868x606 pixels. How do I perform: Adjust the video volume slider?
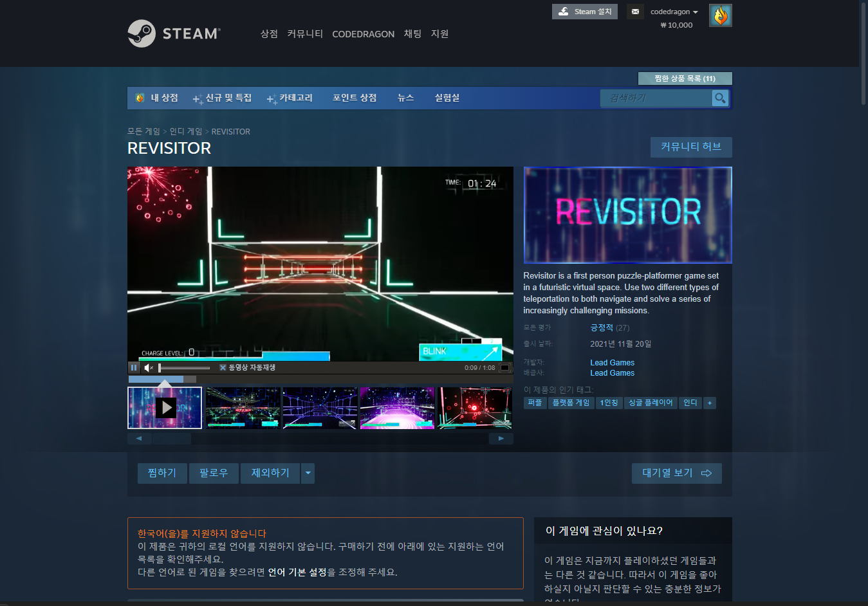[x=184, y=368]
